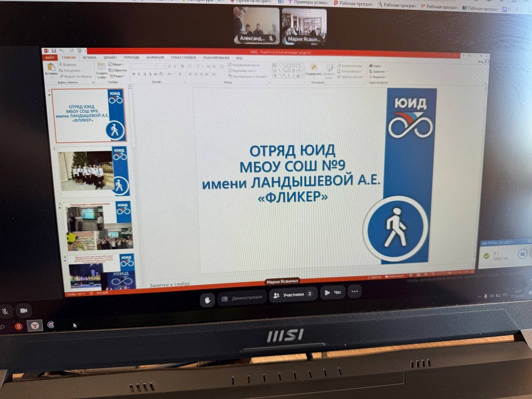
Task: Open the Участники participants list
Action: click(293, 295)
